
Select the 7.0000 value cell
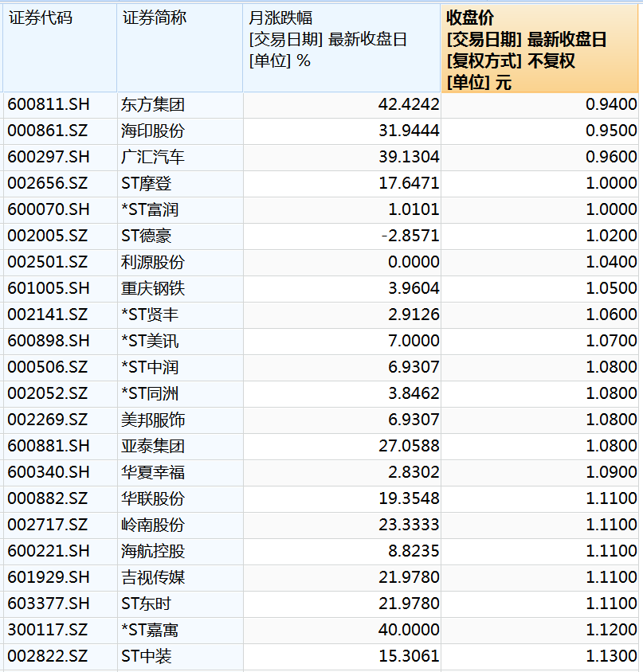[342, 341]
